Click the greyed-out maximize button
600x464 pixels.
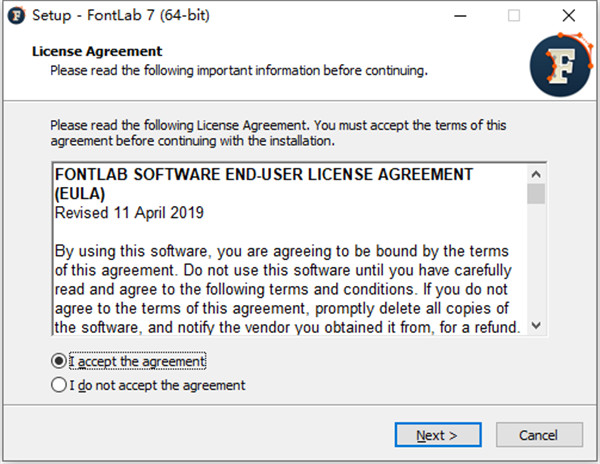tap(514, 16)
